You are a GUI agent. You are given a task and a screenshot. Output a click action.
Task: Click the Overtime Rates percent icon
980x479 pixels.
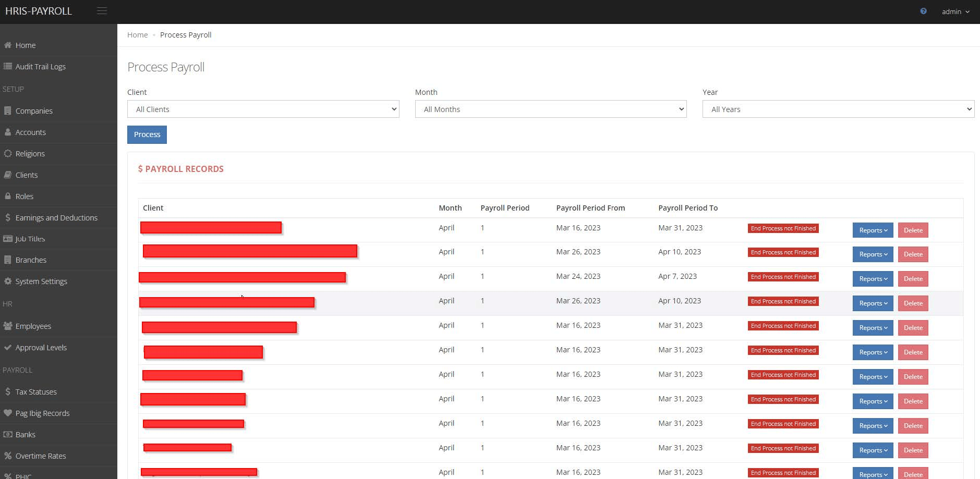click(x=8, y=456)
